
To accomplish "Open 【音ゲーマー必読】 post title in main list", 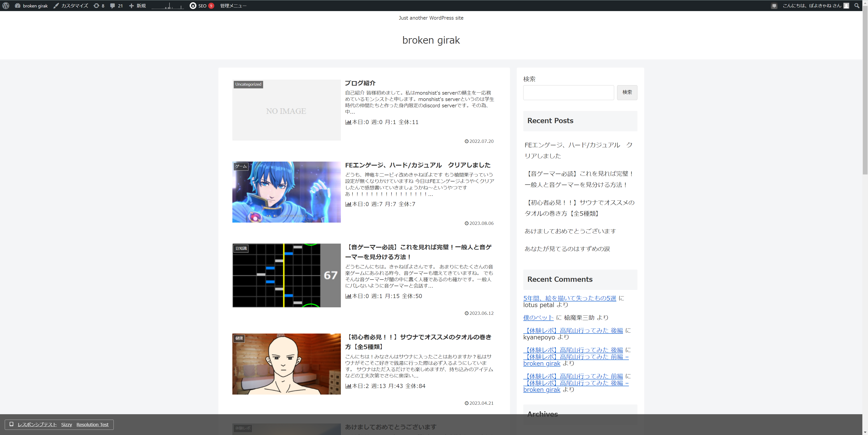I will (419, 252).
